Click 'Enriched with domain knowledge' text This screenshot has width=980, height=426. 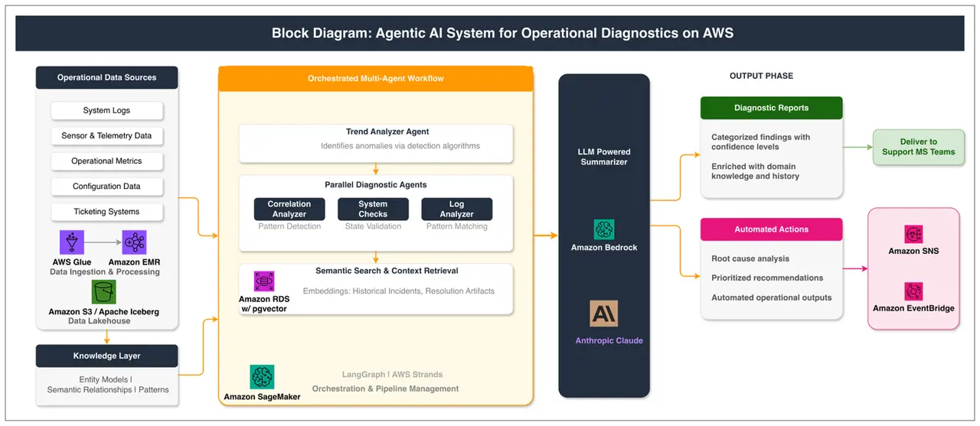pos(755,171)
